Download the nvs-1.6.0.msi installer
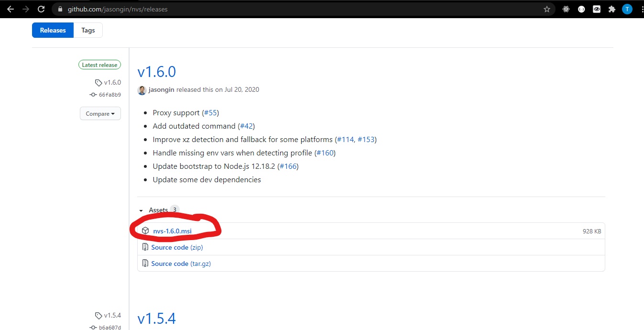This screenshot has height=330, width=644. (x=172, y=231)
